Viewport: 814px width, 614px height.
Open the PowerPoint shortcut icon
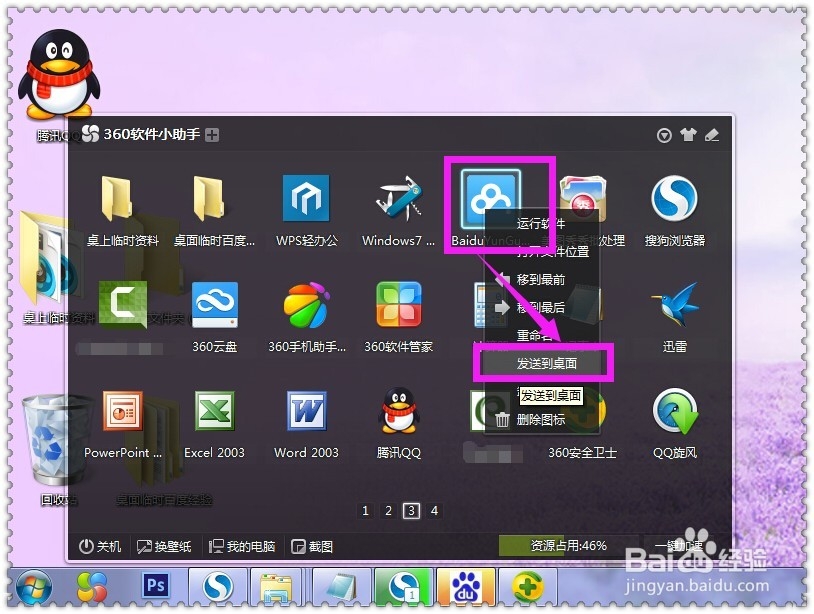click(123, 411)
